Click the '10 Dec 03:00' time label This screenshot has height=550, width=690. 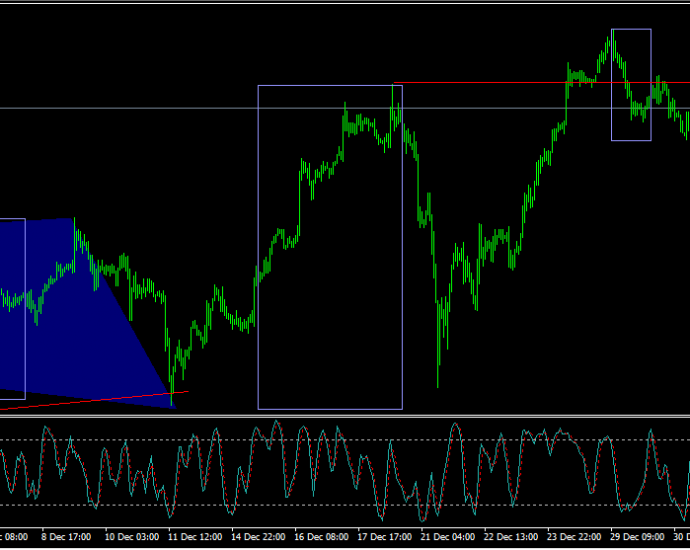pyautogui.click(x=132, y=537)
